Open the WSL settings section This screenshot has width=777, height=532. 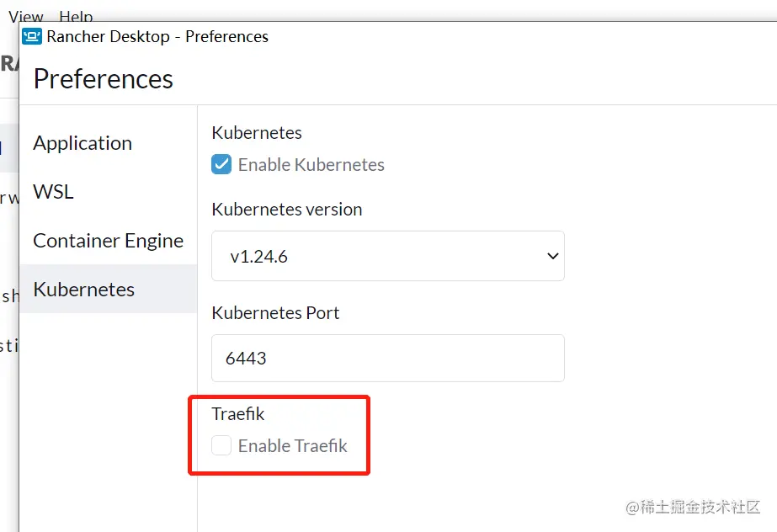click(x=52, y=192)
